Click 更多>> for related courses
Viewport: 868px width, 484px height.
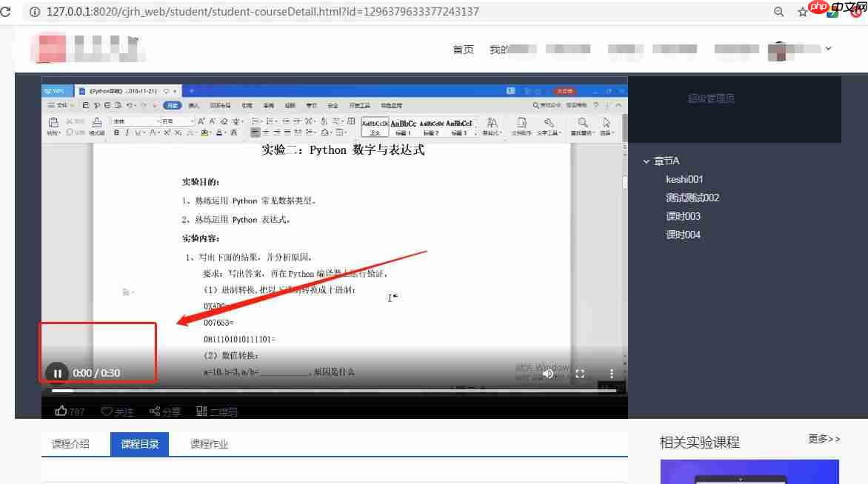point(824,439)
